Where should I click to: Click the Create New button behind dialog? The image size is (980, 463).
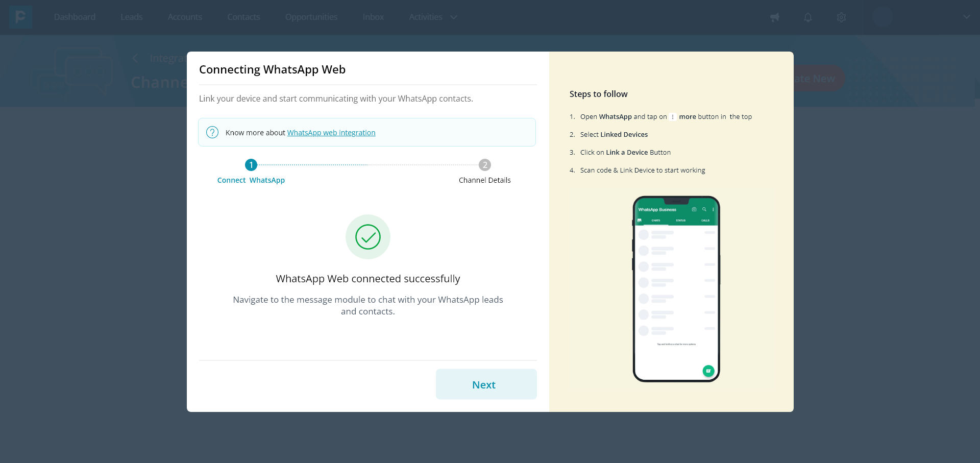[x=819, y=79]
